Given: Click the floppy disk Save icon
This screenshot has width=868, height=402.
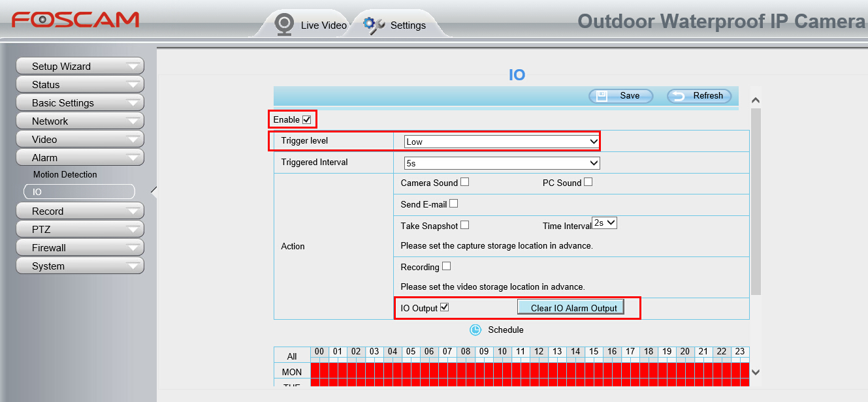Looking at the screenshot, I should coord(602,95).
